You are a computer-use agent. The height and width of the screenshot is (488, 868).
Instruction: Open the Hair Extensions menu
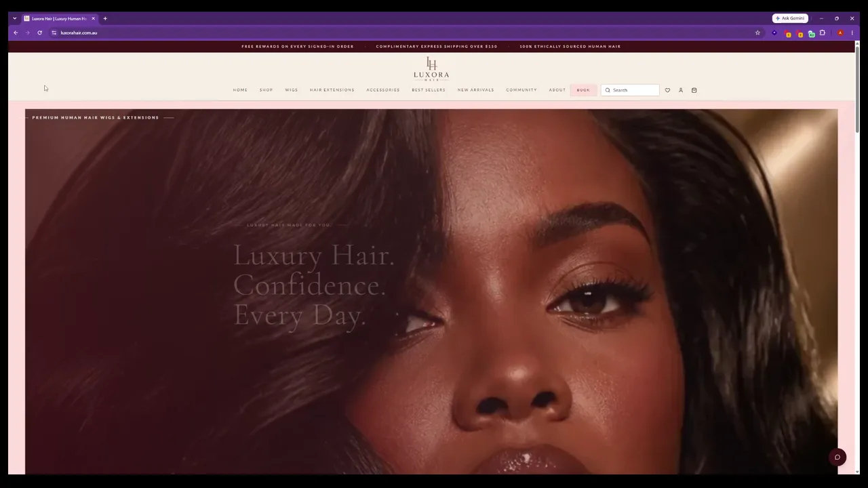(x=332, y=90)
